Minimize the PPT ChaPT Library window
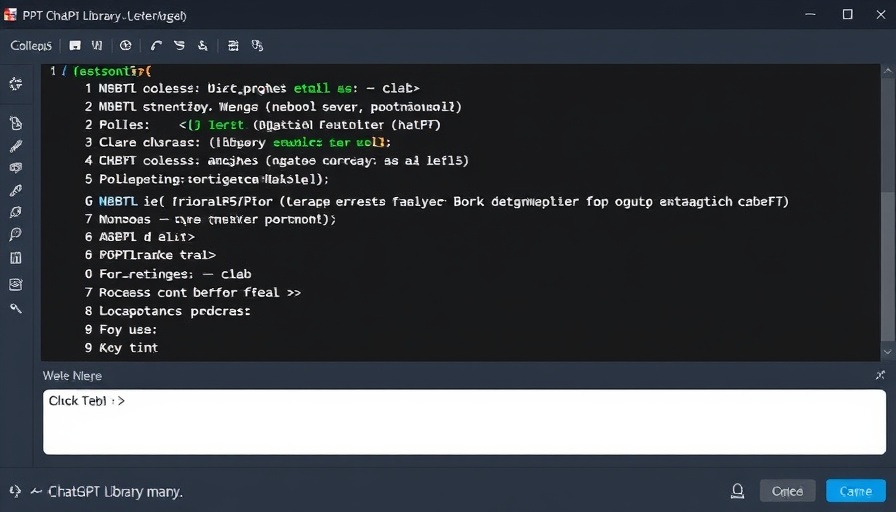The height and width of the screenshot is (512, 896). pos(810,15)
